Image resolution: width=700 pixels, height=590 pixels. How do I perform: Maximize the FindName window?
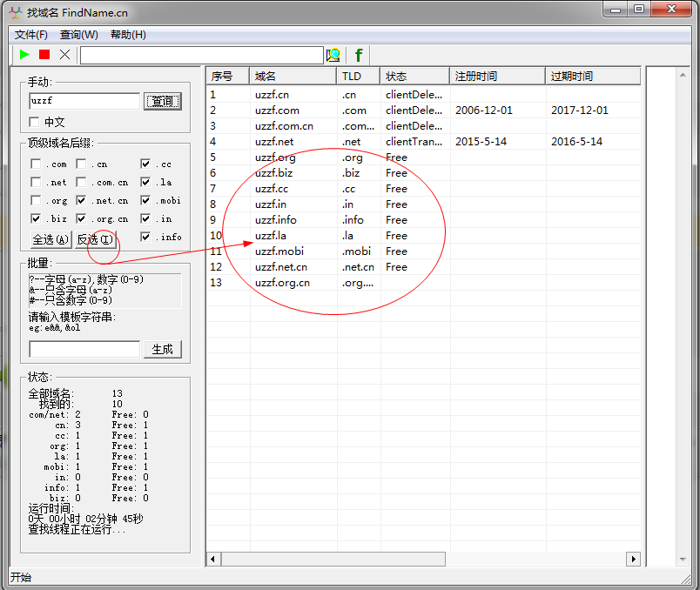pyautogui.click(x=639, y=9)
